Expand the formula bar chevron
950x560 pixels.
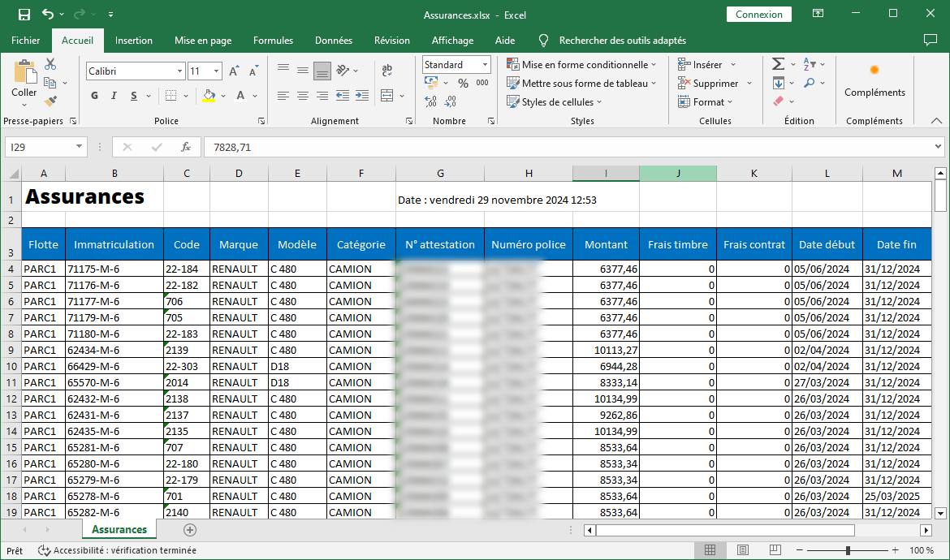tap(938, 147)
